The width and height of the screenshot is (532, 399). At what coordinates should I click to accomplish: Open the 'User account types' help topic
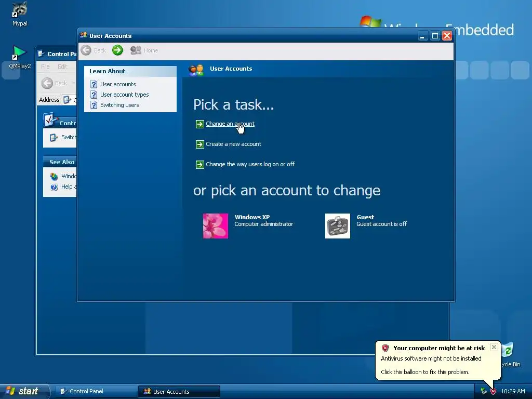[x=124, y=95]
